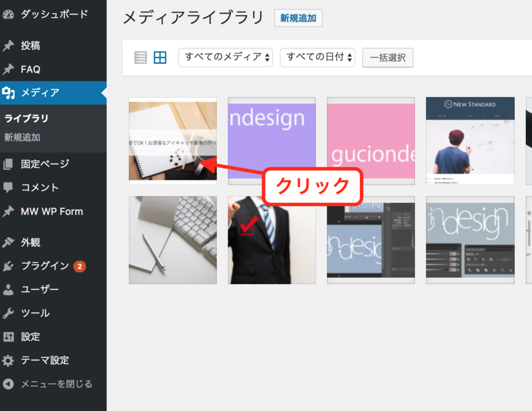532x411 pixels.
Task: Select the pink guciondesign image thumbnail
Action: point(370,141)
